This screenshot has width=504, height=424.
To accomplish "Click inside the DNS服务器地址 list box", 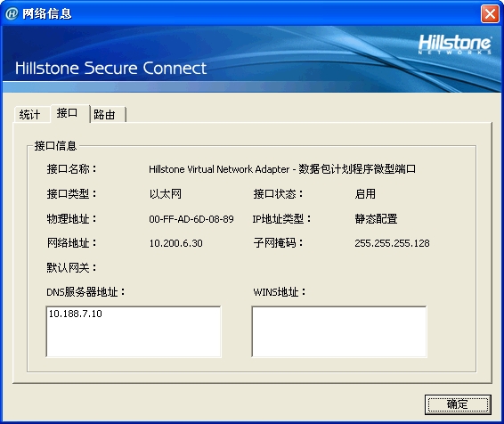I will coord(134,331).
